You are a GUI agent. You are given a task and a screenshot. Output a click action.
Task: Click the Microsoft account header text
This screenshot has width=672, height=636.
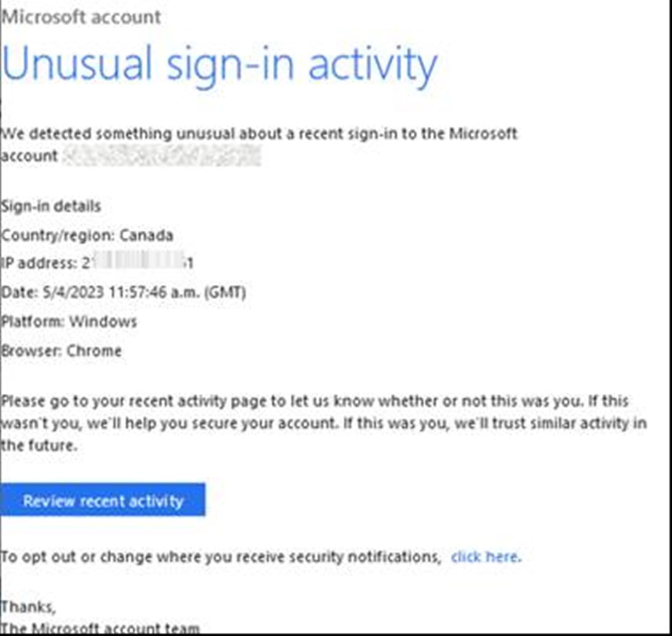click(81, 17)
